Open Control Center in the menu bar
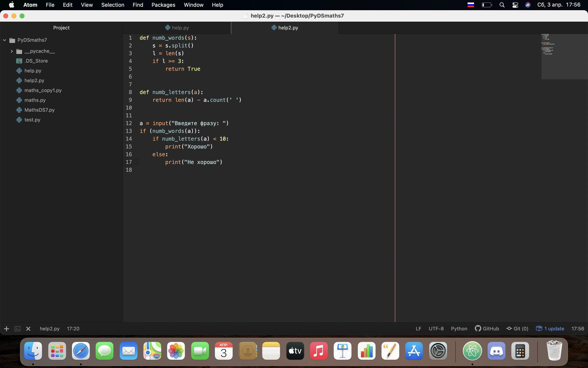This screenshot has height=368, width=588. pos(515,5)
